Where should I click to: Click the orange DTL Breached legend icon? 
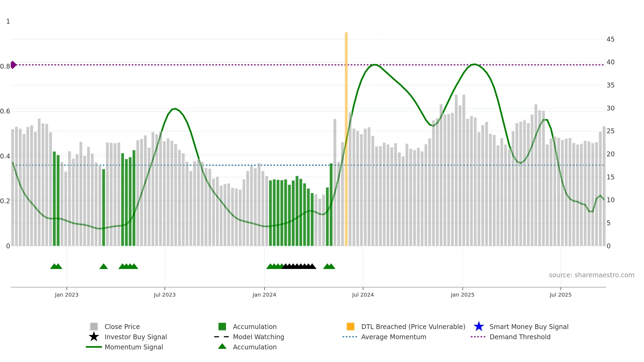350,326
